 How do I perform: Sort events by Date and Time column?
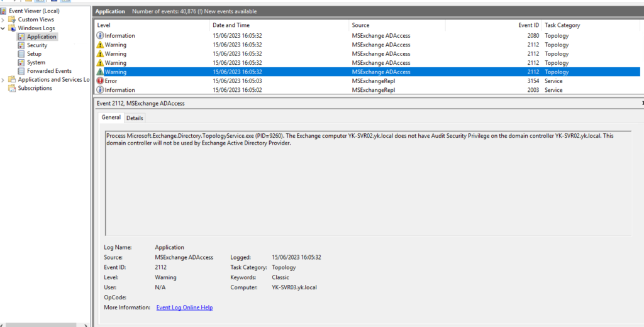tap(279, 25)
